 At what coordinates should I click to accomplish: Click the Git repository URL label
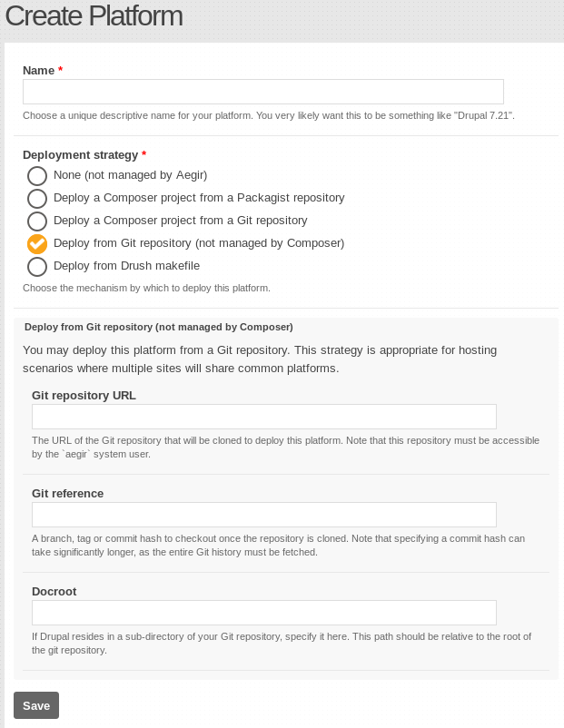[84, 396]
